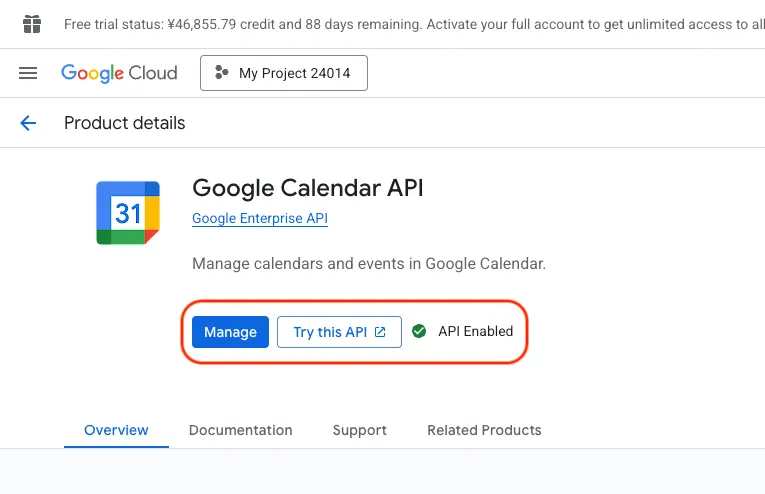765x494 pixels.
Task: Click the Google Calendar product icon
Action: (128, 213)
